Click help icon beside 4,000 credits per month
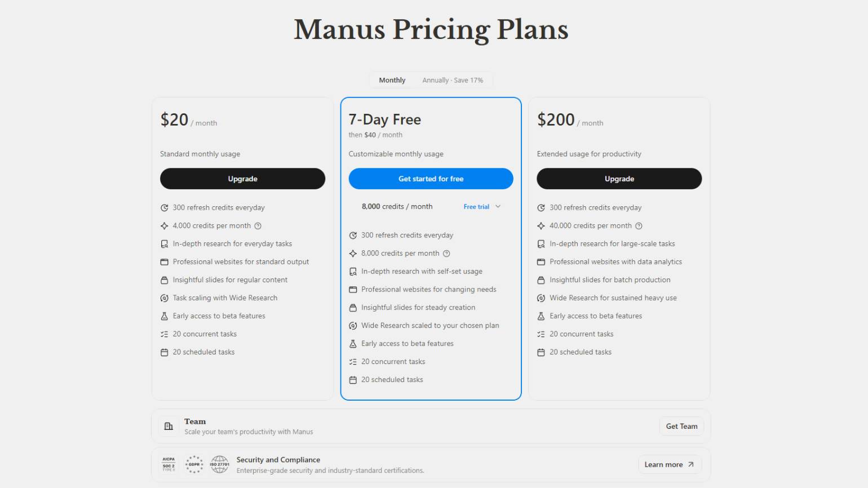This screenshot has width=868, height=488. (258, 226)
